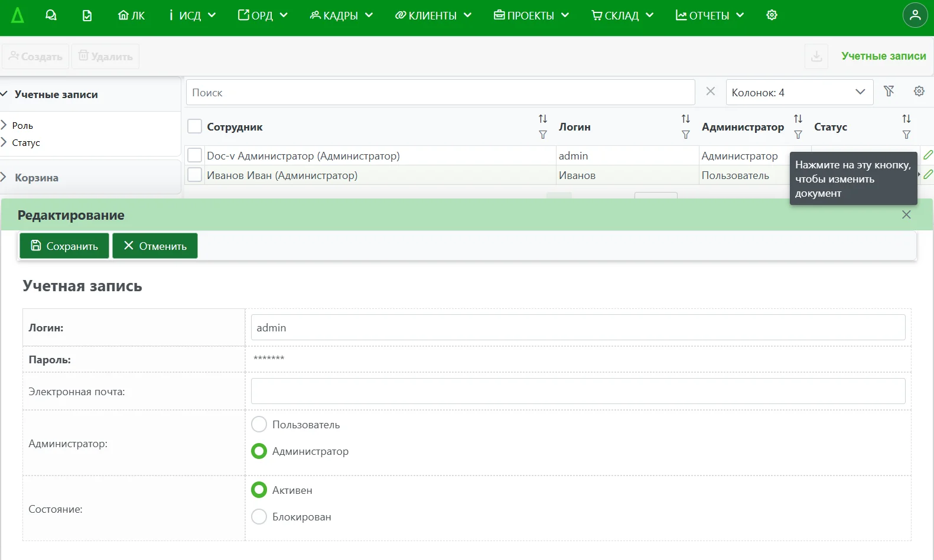
Task: Select the Активен radio option
Action: 259,490
